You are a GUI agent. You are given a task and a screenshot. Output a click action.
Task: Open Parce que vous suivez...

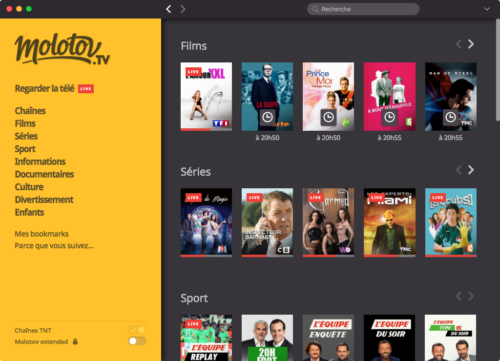(x=54, y=246)
